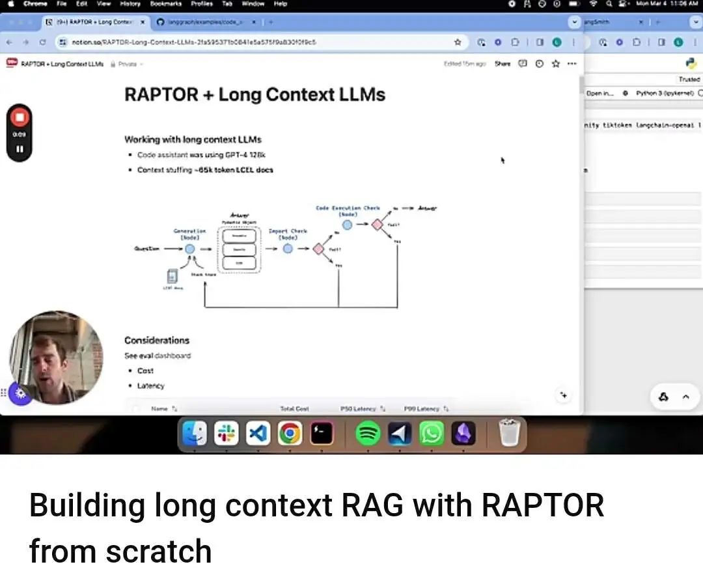Open Notion page updates clock icon
Viewport: 703px width, 588px height.
pos(540,64)
